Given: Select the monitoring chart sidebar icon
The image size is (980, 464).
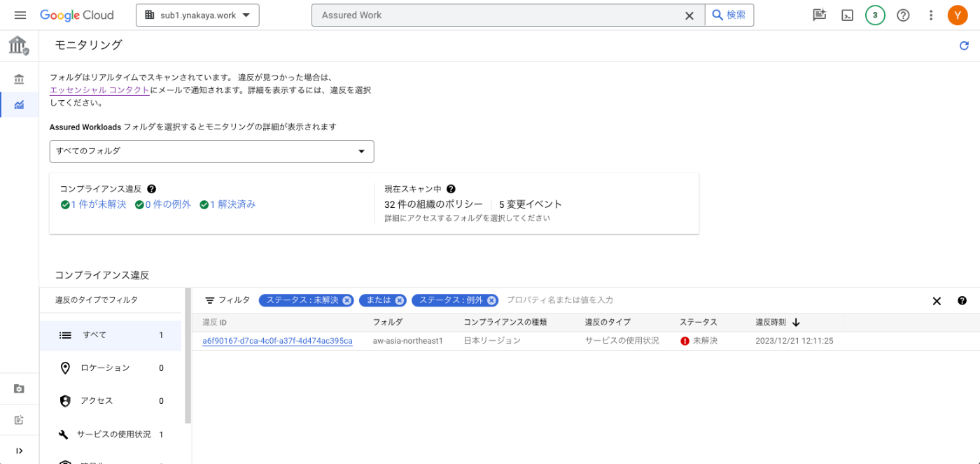Looking at the screenshot, I should click(19, 105).
